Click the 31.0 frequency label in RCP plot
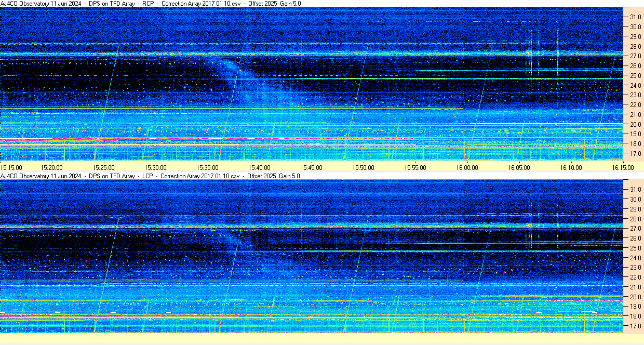The image size is (644, 345). pyautogui.click(x=636, y=17)
